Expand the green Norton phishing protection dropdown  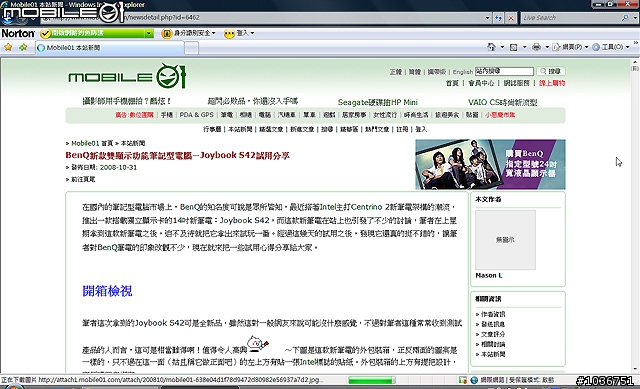pyautogui.click(x=149, y=33)
